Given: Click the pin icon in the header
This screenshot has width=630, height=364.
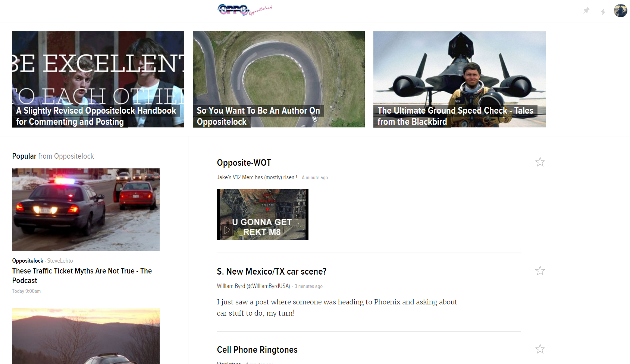Looking at the screenshot, I should (586, 10).
